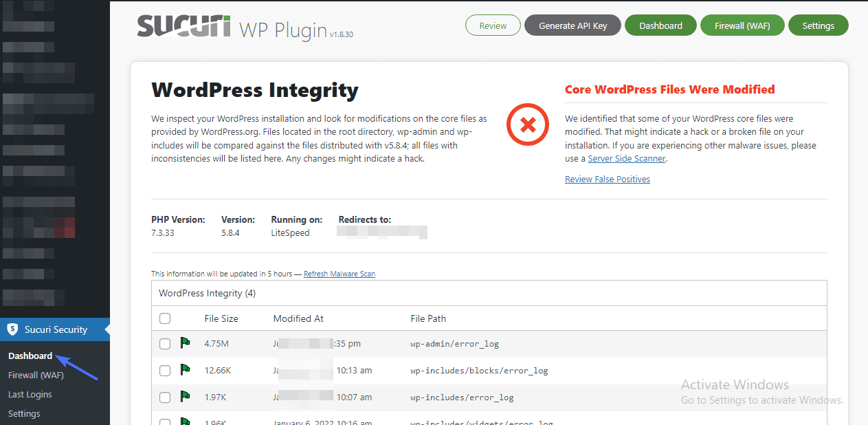Click the green Settings header button
The image size is (868, 425).
point(818,25)
